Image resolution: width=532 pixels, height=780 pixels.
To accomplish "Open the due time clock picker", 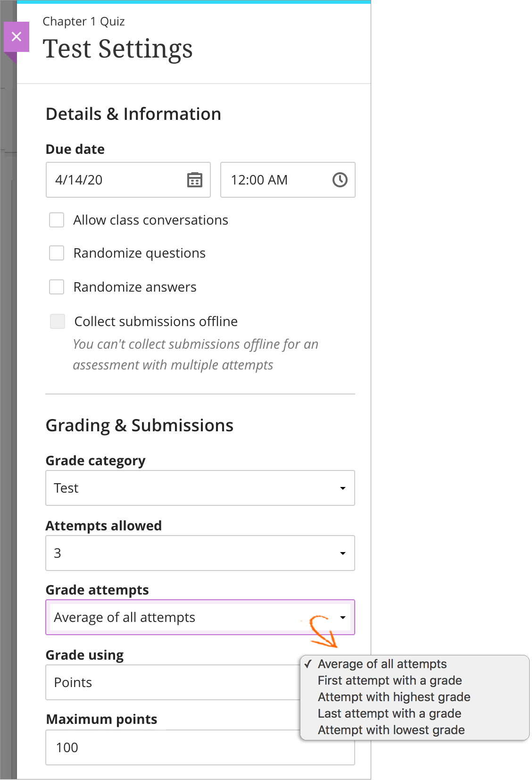I will coord(340,180).
